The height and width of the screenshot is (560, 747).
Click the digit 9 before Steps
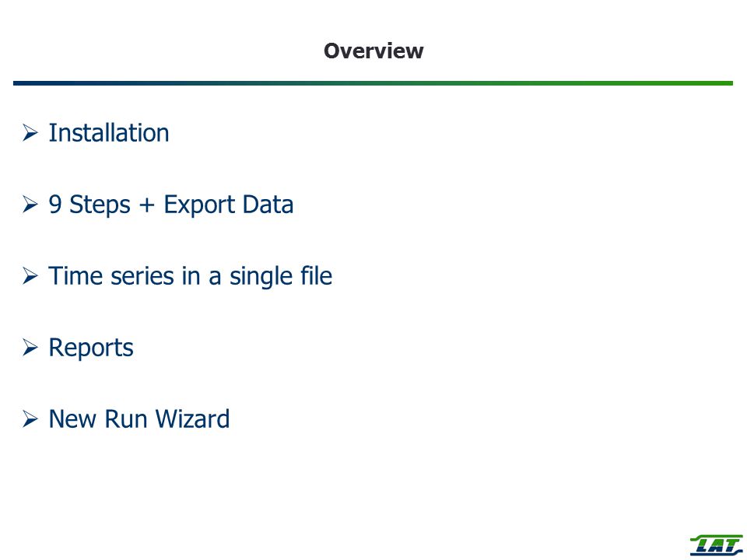click(x=55, y=205)
